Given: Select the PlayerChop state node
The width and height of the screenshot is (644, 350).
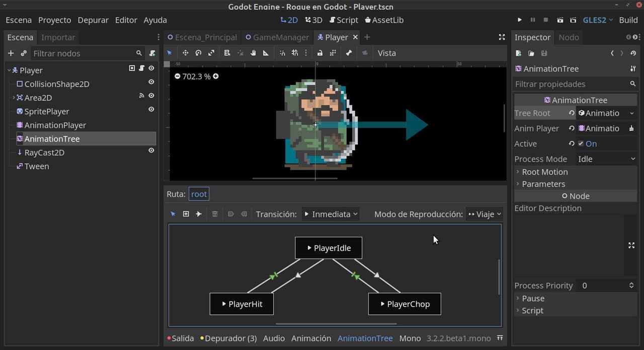Looking at the screenshot, I should click(405, 304).
